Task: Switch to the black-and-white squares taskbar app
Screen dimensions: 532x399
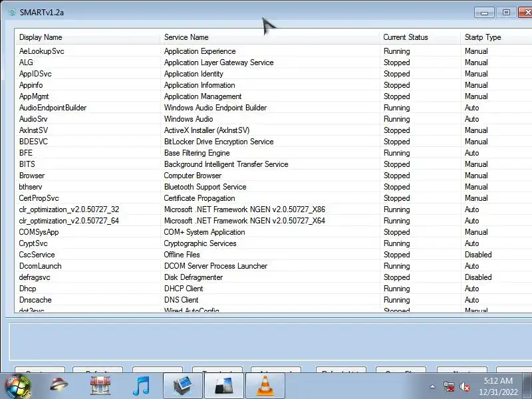Action: pyautogui.click(x=223, y=386)
